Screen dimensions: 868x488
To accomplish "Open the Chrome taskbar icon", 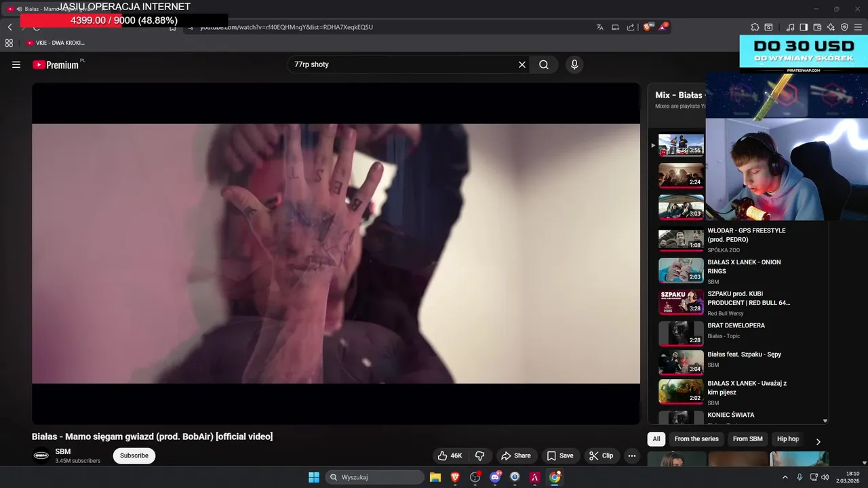I will 555,477.
